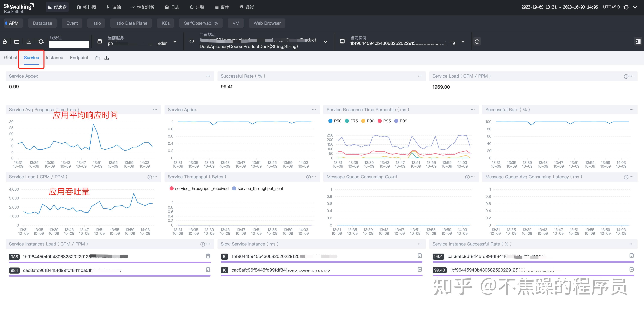Image resolution: width=644 pixels, height=312 pixels.
Task: Expand the 当前服务 dropdown
Action: point(175,42)
